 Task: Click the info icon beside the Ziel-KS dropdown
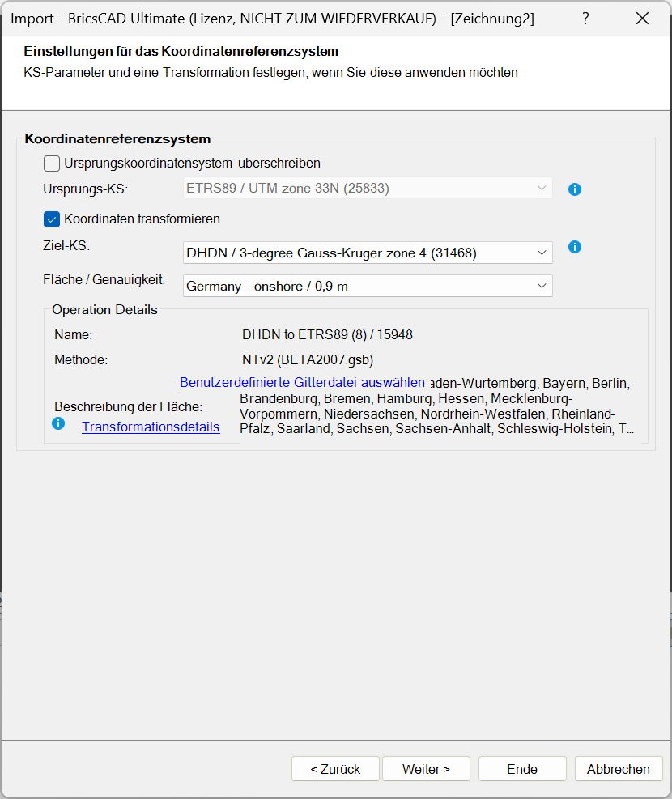click(x=575, y=247)
